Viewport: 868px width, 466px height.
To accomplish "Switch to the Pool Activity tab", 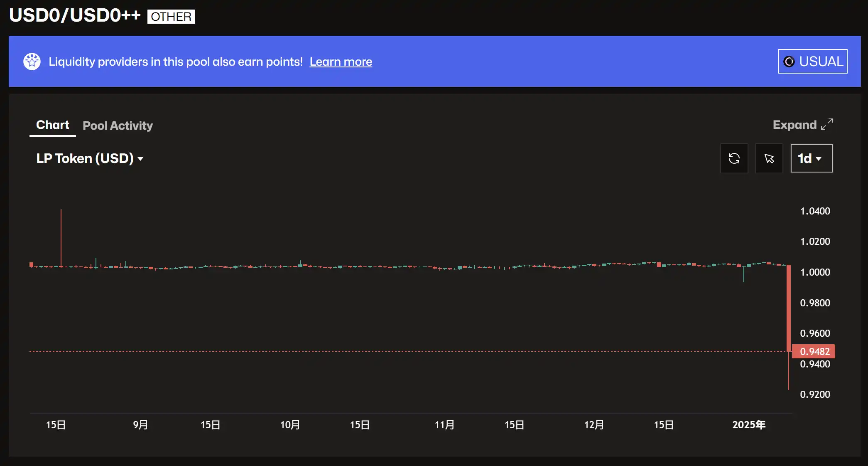I will point(118,126).
